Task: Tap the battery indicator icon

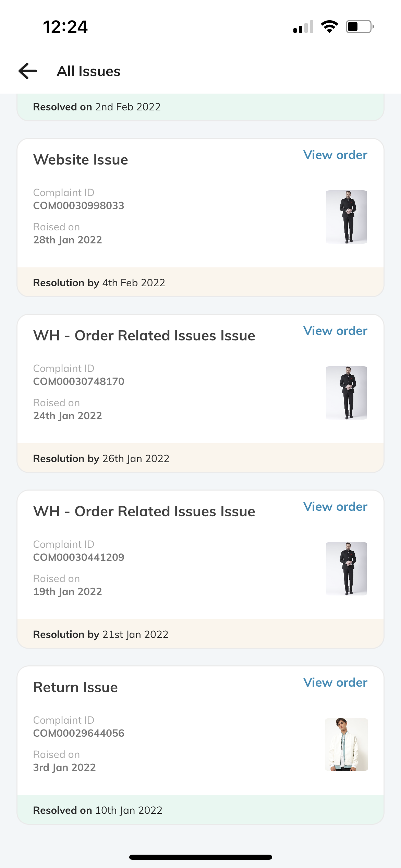Action: [360, 26]
